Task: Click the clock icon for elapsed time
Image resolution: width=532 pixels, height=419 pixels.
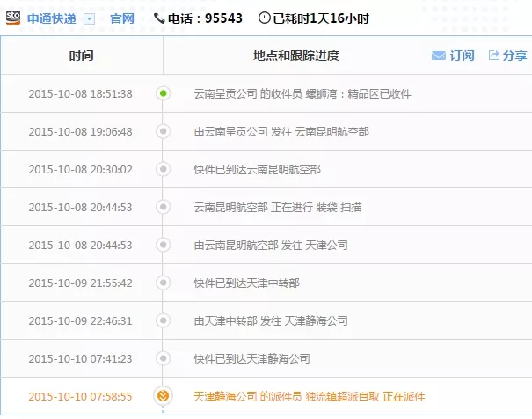Action: pos(265,18)
